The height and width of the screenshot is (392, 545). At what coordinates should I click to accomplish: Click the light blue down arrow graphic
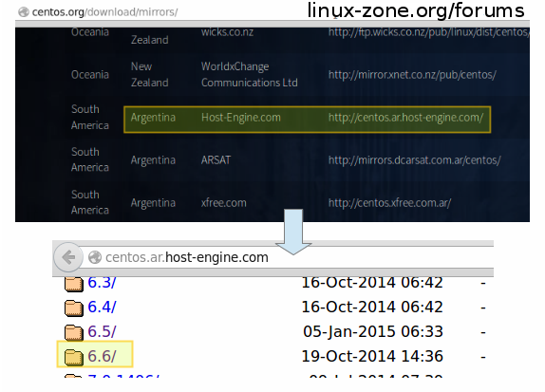293,232
